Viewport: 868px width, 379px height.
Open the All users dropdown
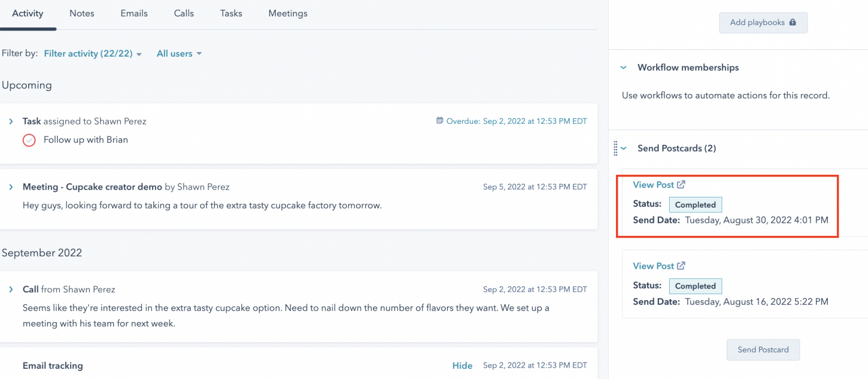click(x=179, y=54)
